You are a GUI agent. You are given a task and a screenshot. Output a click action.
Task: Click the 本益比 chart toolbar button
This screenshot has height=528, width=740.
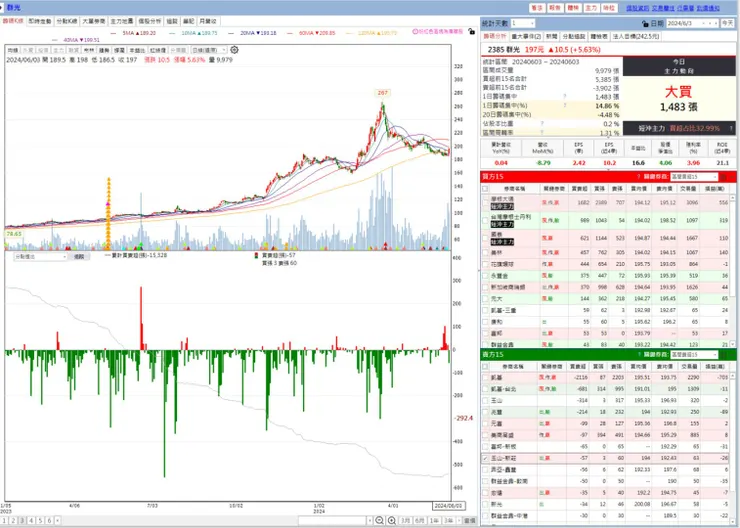tap(137, 50)
